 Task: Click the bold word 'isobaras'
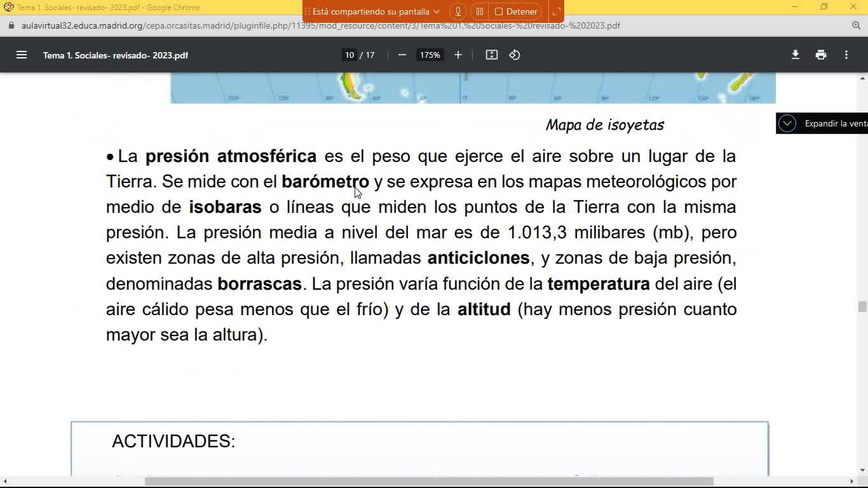(x=225, y=207)
